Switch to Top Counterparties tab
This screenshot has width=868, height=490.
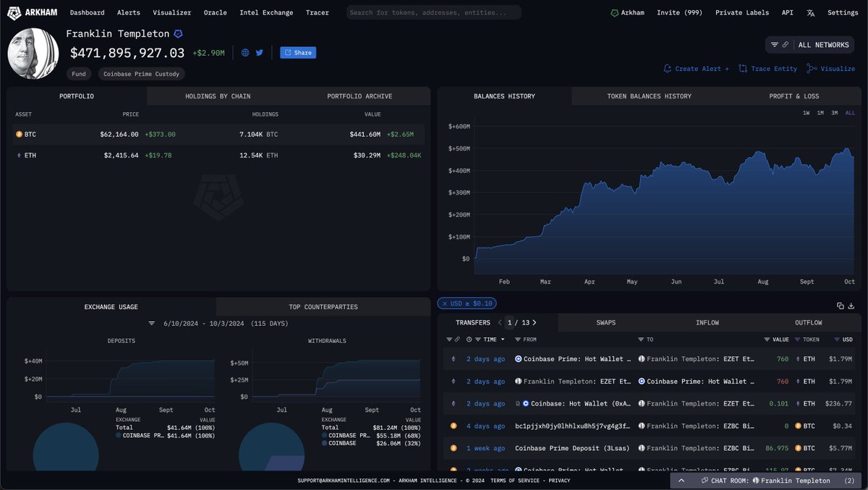(323, 307)
